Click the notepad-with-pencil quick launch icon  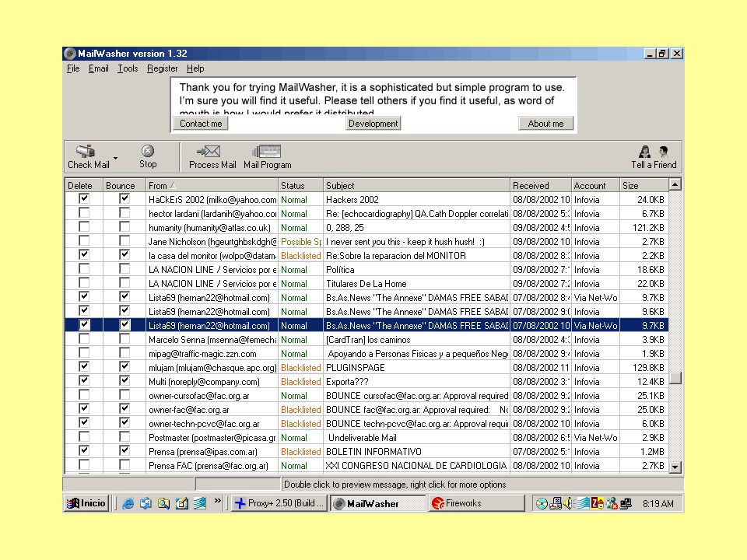pos(182,503)
